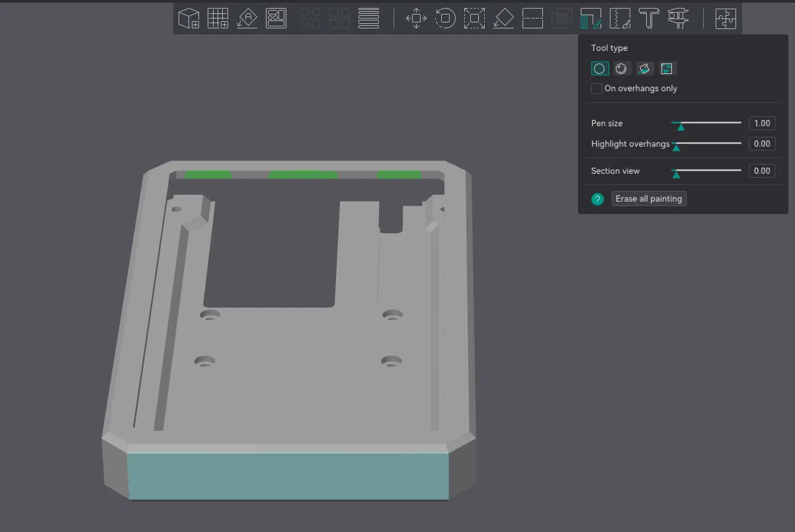Open the Cut tool
Screen dimensions: 795x532
(532, 18)
